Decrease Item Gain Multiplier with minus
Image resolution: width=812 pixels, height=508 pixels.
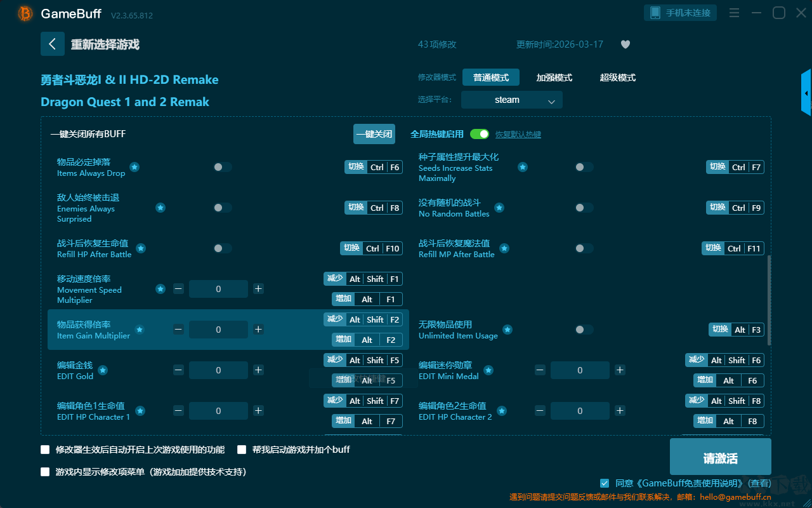coord(178,330)
